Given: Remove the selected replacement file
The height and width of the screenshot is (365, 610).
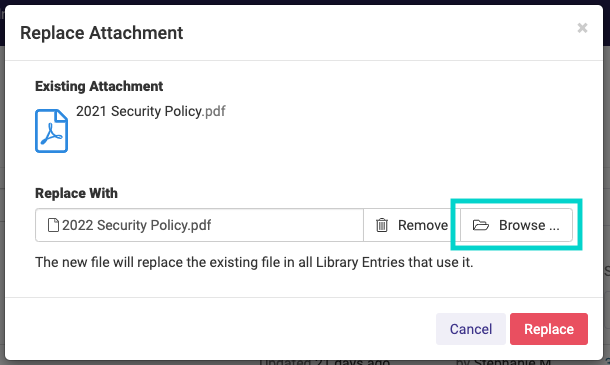Looking at the screenshot, I should 412,225.
